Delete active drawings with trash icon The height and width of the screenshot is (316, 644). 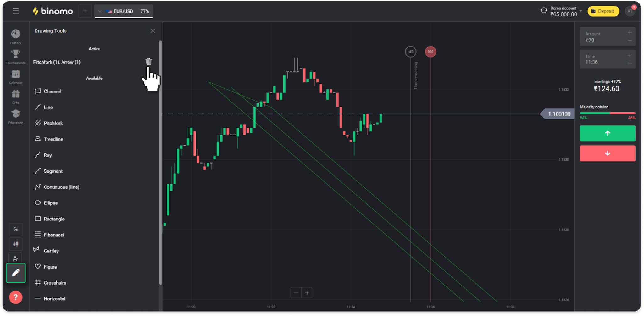point(148,62)
